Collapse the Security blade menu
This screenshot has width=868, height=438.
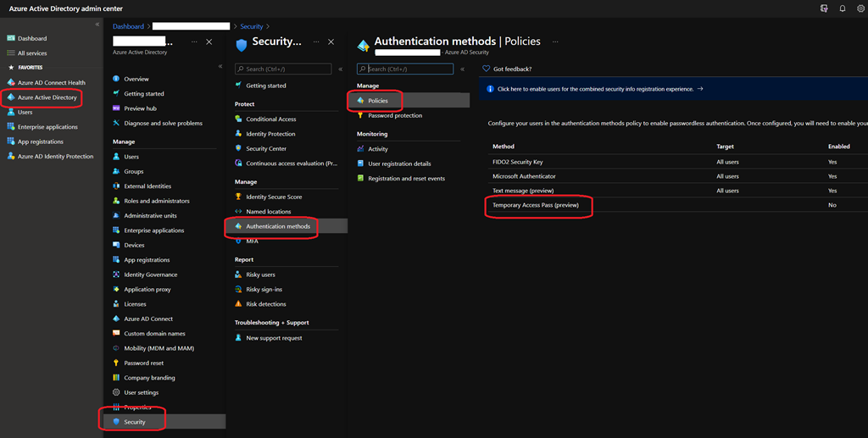click(x=340, y=69)
